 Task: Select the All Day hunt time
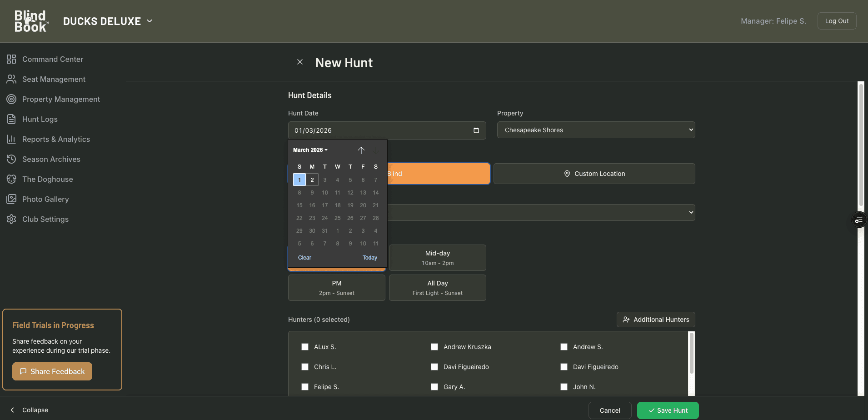pyautogui.click(x=437, y=287)
